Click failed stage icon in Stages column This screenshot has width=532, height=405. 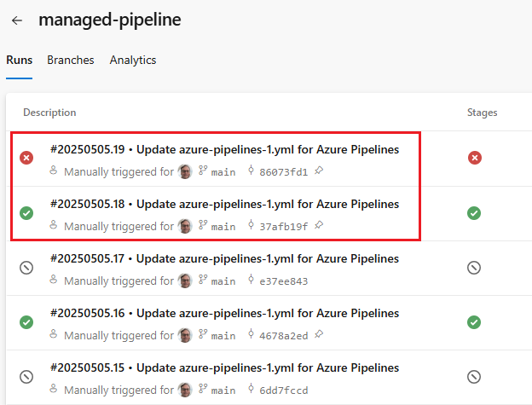[x=475, y=158]
